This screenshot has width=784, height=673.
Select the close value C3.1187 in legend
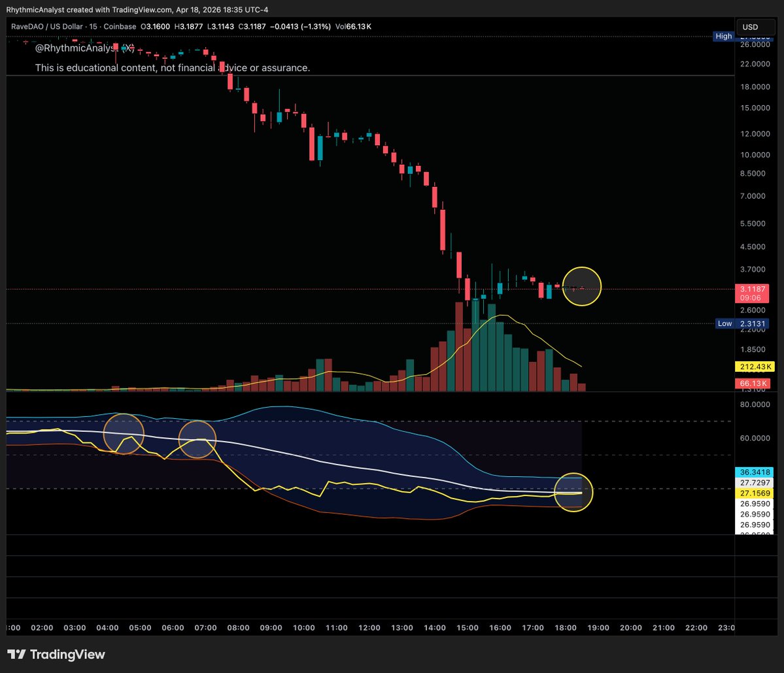[252, 27]
